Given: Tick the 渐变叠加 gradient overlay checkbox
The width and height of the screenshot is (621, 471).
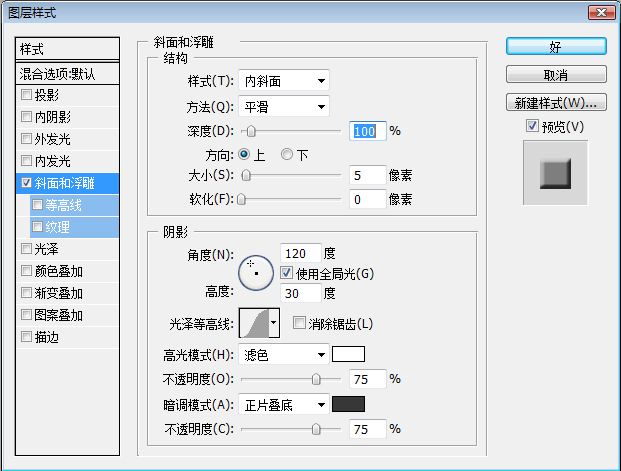Looking at the screenshot, I should tap(26, 293).
